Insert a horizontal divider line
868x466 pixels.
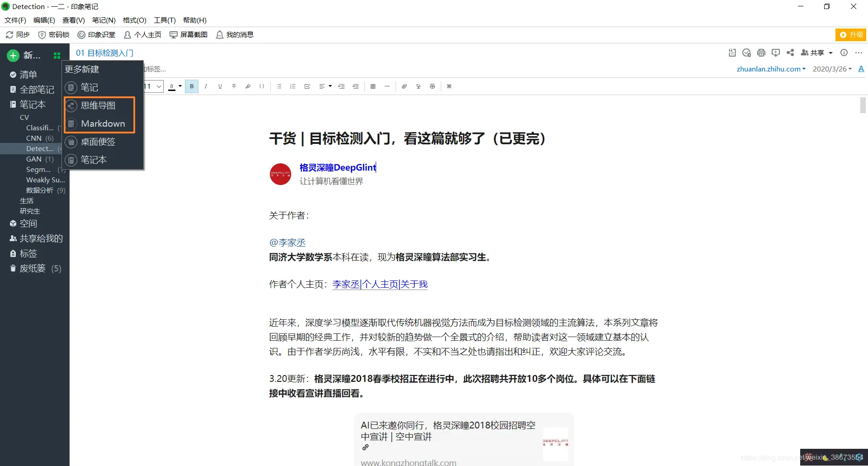point(387,86)
